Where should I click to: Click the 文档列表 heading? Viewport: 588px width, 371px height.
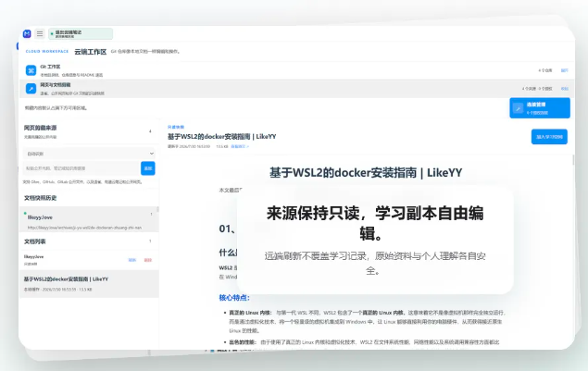[x=35, y=241]
